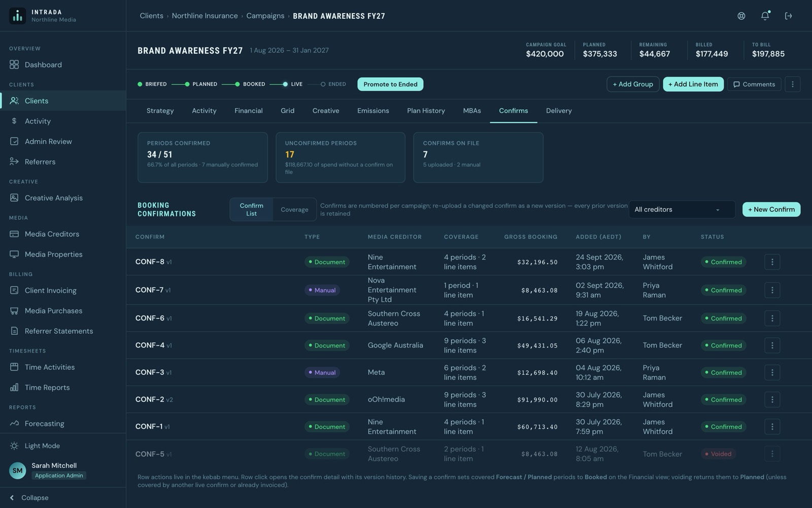Open Time Activities in the sidebar

(63, 367)
